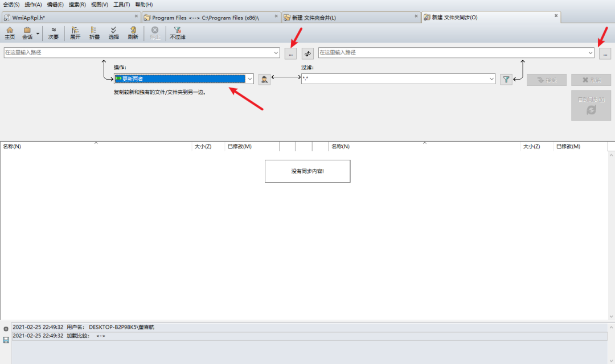
Task: Open the Tools (工具) menu
Action: (x=122, y=5)
